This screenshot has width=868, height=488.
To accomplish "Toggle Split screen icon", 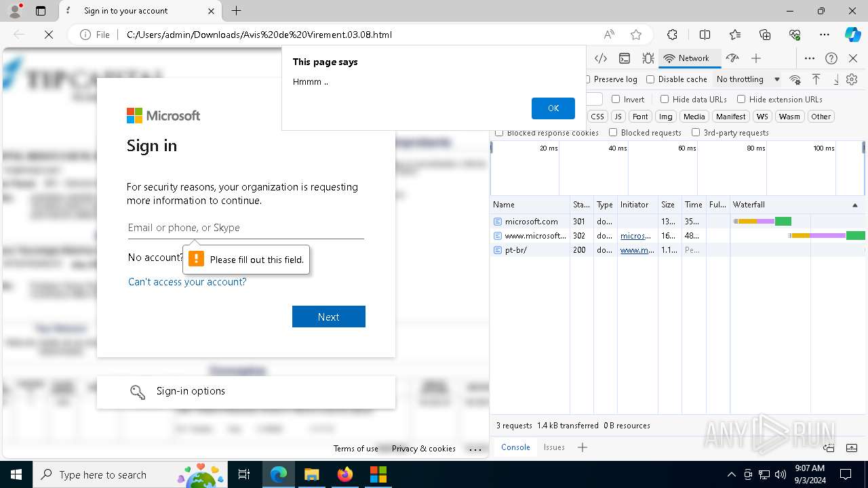I will coord(705,35).
